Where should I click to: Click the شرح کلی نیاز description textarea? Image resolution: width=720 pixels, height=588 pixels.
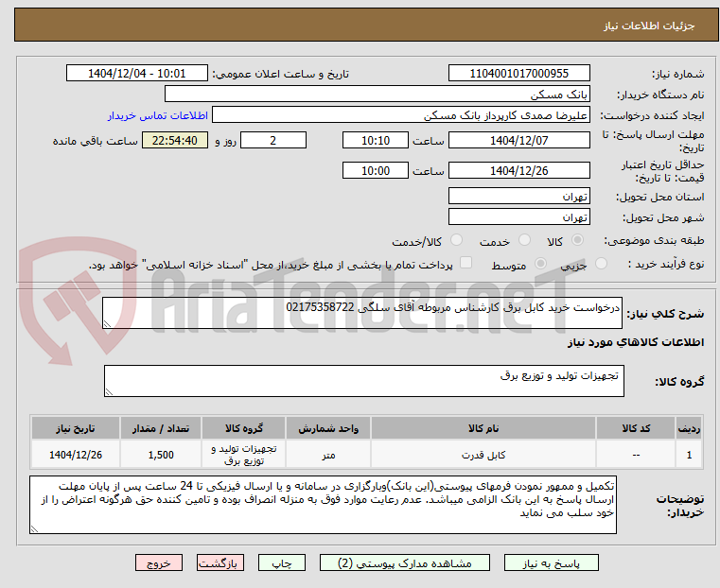(361, 313)
